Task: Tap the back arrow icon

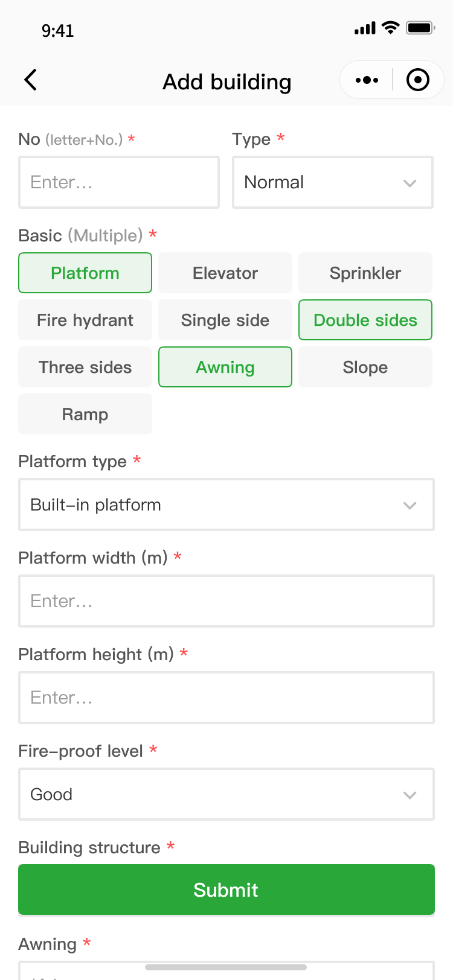Action: point(31,80)
